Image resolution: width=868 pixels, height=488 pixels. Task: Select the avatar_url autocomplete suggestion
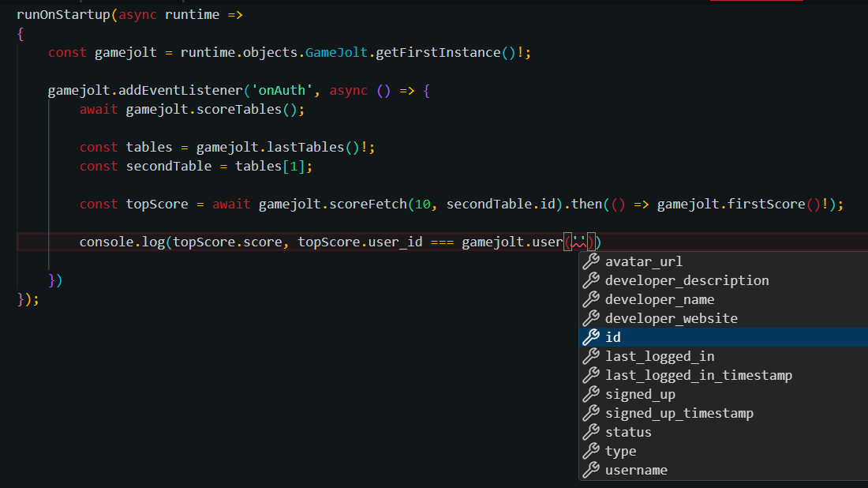point(724,261)
